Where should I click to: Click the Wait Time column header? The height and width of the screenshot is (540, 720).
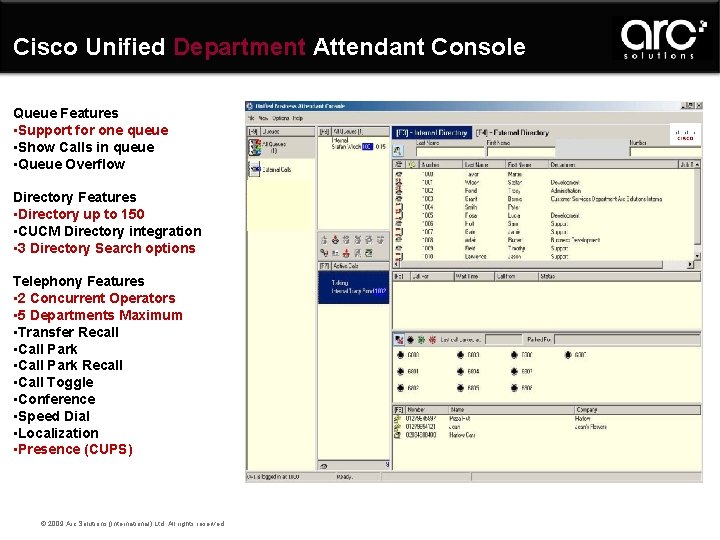474,276
